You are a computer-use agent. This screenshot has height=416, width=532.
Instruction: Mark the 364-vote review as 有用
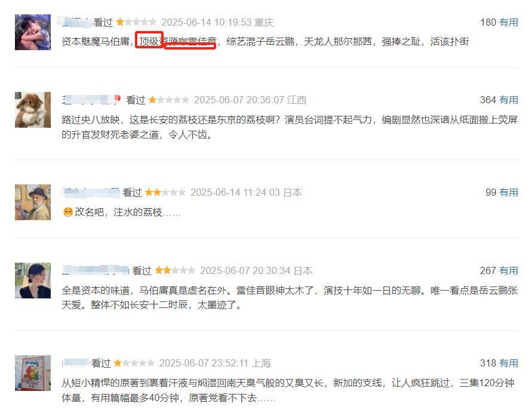pos(508,100)
